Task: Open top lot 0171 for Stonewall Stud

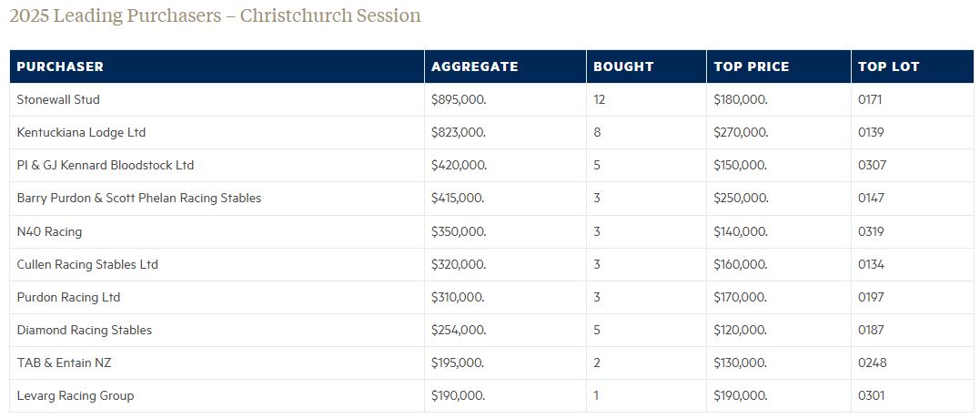Action: coord(871,99)
